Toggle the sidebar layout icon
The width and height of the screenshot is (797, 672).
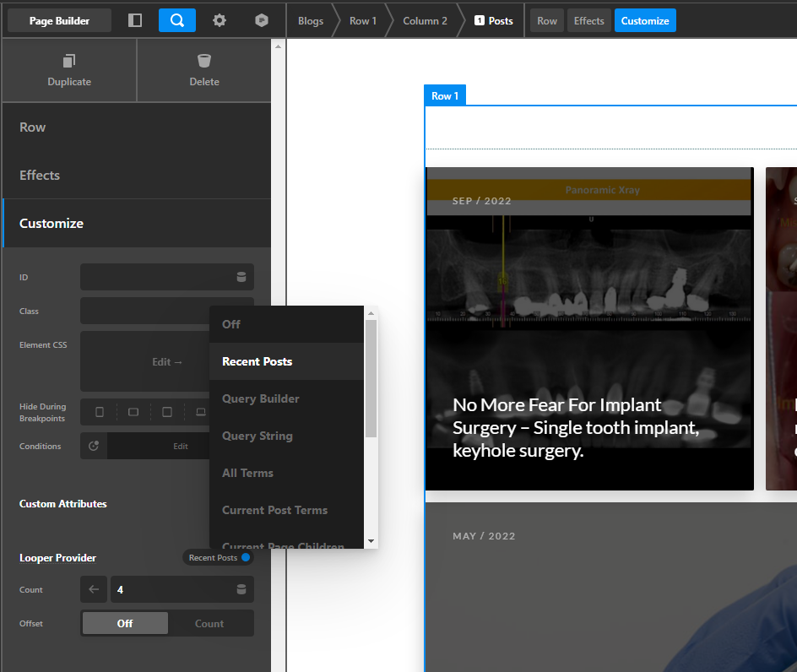135,20
